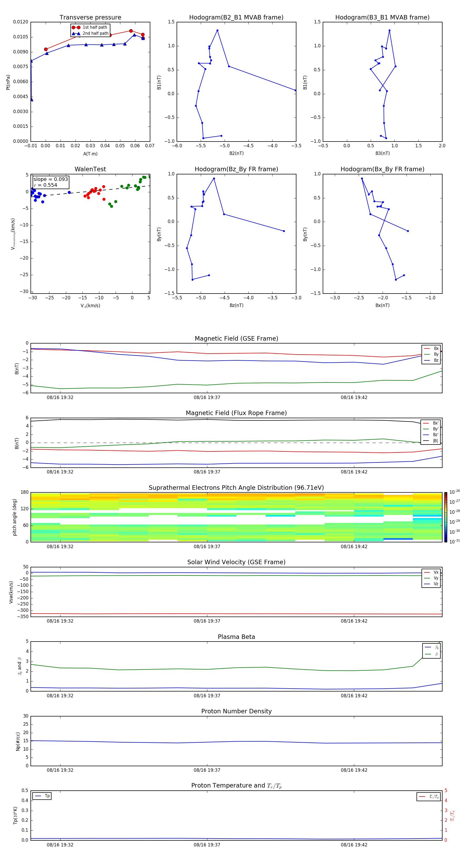This screenshot has height=868, width=473.
Task: Click the "V_remaining(km/s)" y-axis label
Action: (x=13, y=234)
